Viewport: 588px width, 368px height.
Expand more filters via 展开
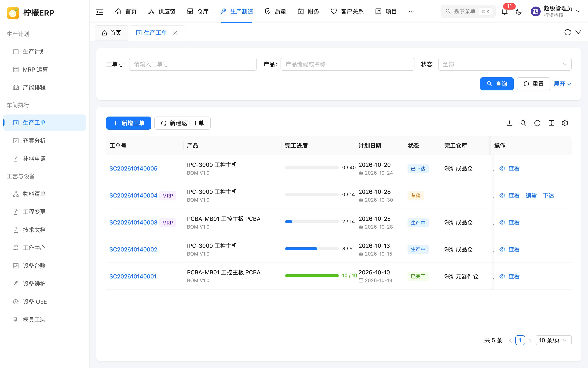562,84
